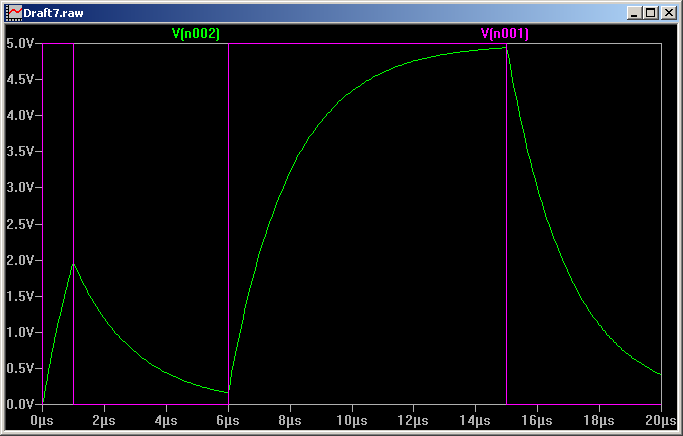Click the 4.0V vertical axis label

pos(20,115)
